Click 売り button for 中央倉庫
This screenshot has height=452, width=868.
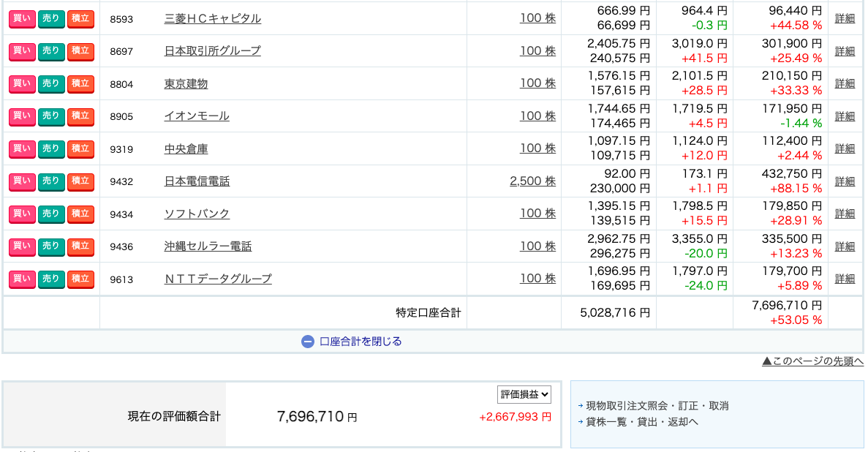(x=51, y=148)
